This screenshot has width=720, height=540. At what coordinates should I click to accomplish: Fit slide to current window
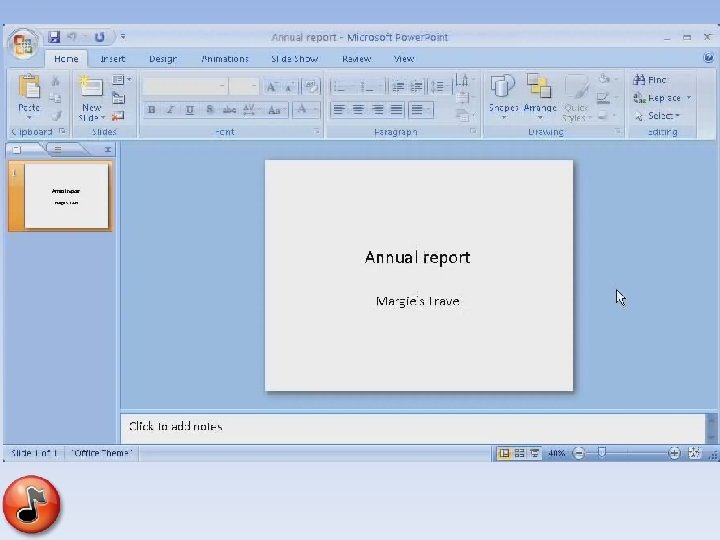pos(694,453)
